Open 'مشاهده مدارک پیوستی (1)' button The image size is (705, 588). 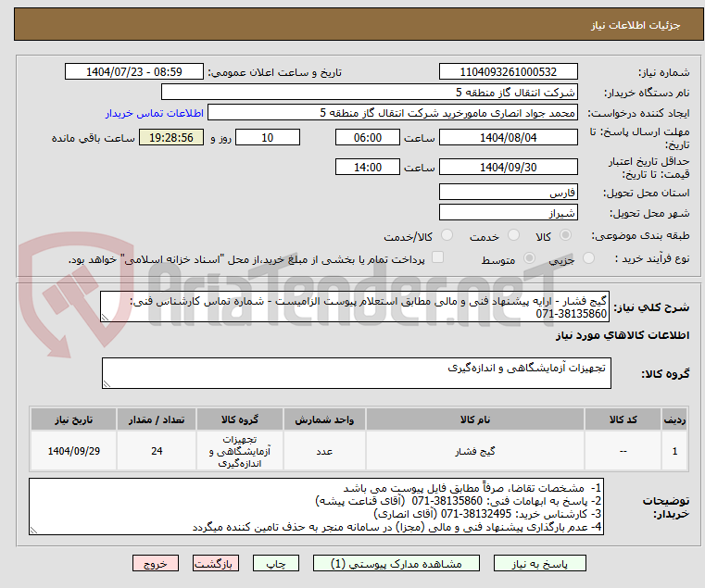click(397, 563)
